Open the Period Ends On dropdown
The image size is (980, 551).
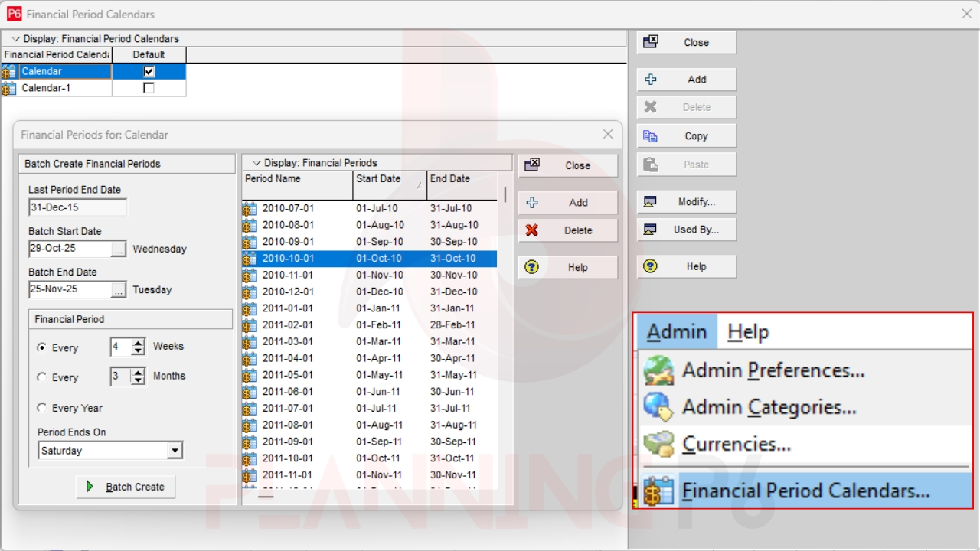click(x=175, y=451)
